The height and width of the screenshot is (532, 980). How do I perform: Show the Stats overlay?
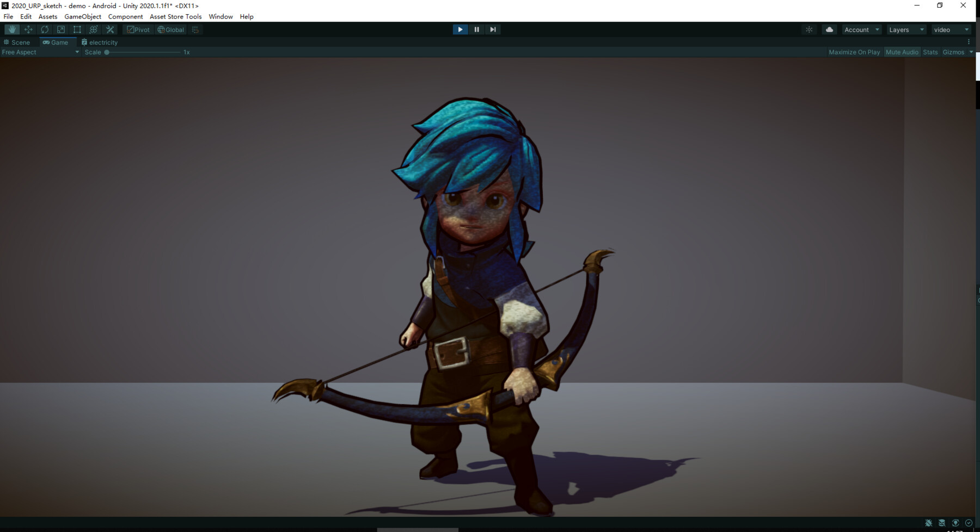pos(930,52)
